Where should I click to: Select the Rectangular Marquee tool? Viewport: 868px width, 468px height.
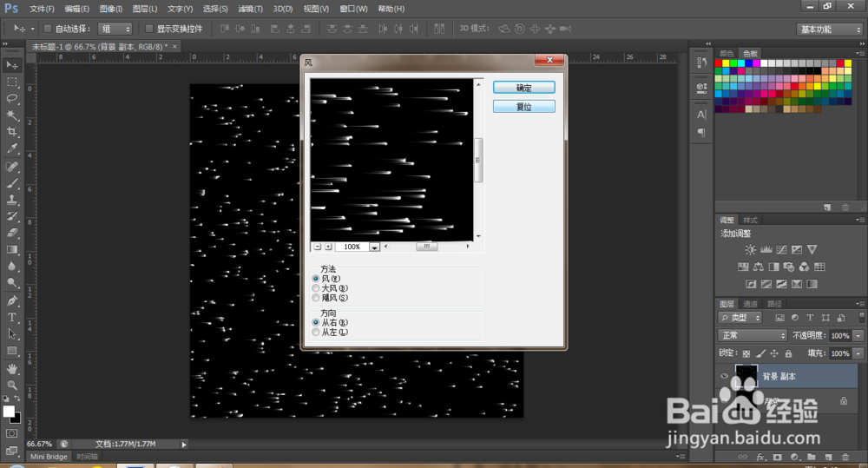pos(11,82)
